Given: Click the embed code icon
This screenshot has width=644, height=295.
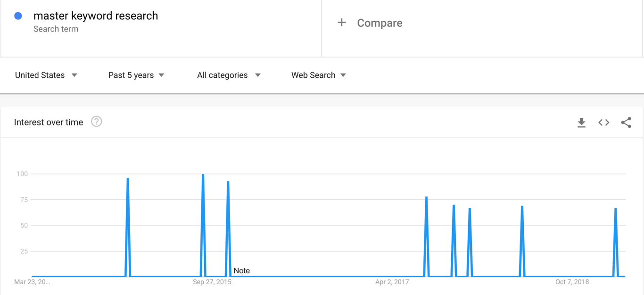Looking at the screenshot, I should [x=604, y=123].
